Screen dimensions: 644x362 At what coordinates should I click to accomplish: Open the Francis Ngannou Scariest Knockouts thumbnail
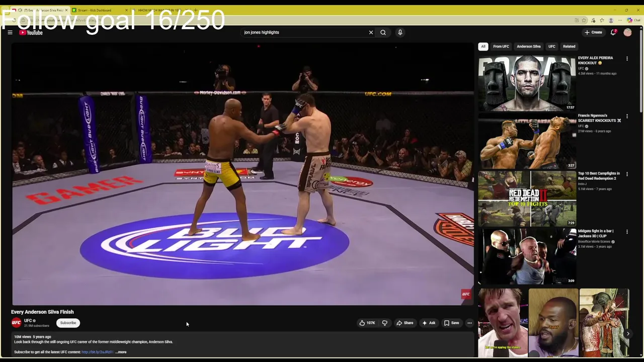[x=527, y=141]
